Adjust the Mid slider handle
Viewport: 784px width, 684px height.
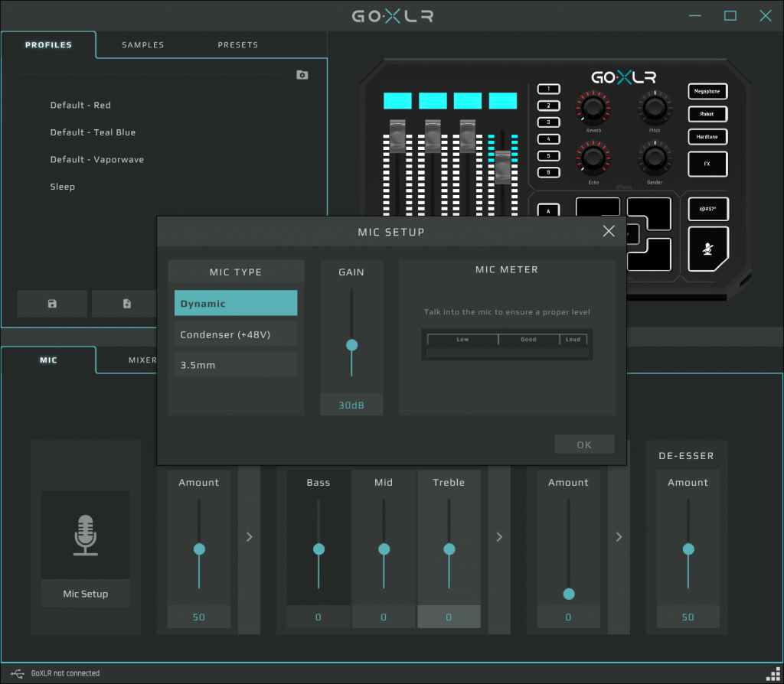(384, 549)
